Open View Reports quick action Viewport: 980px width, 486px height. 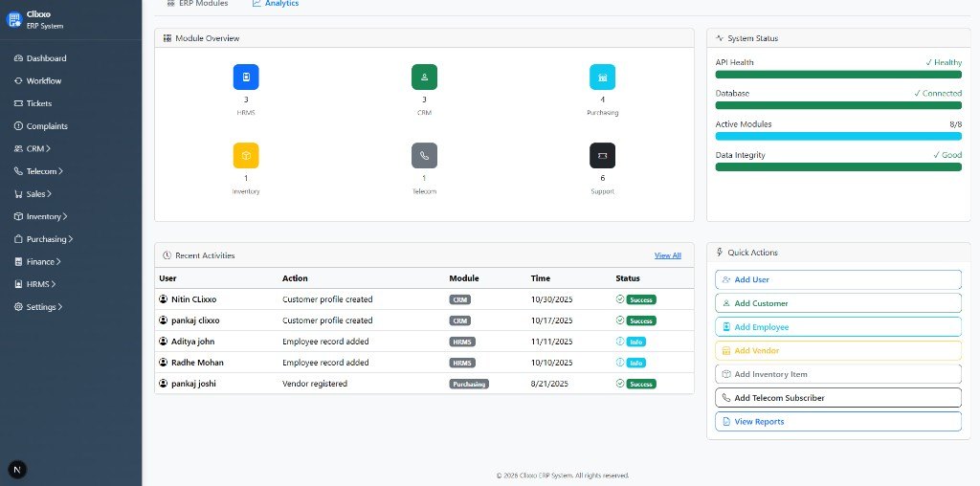(838, 422)
